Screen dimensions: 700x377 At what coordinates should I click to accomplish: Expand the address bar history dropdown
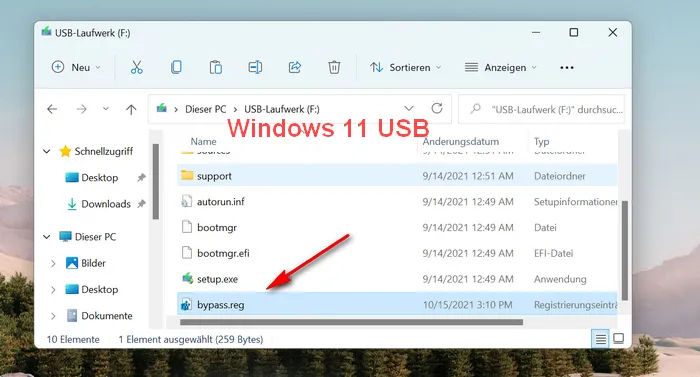coord(408,109)
